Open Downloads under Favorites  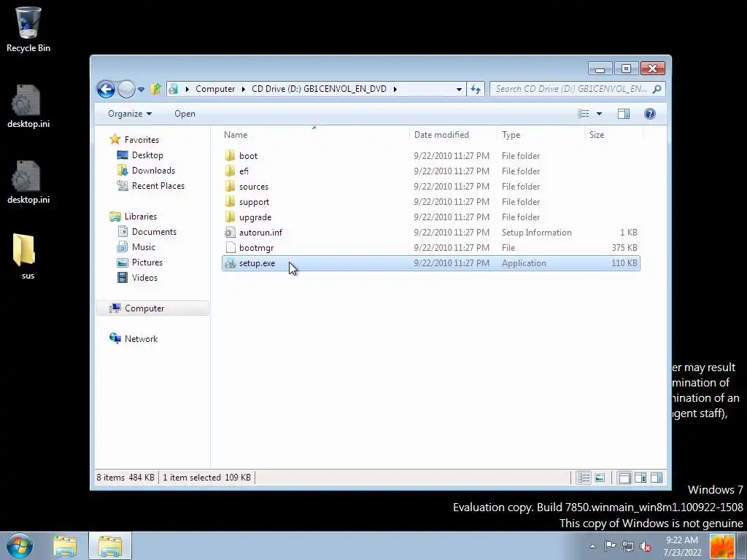coord(153,171)
